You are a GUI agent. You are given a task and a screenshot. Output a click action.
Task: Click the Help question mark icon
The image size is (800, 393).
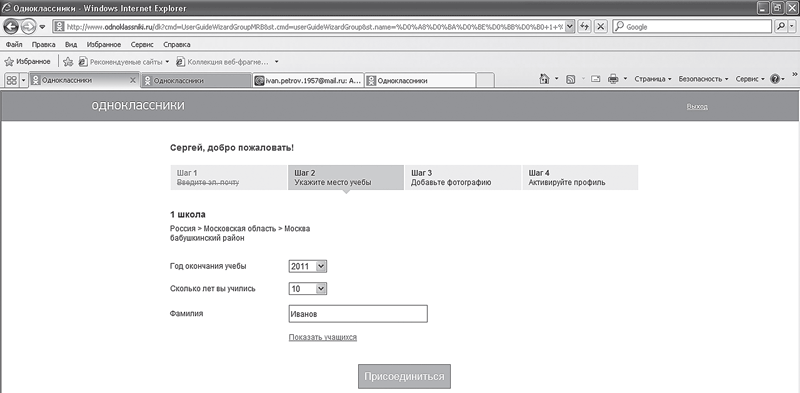tap(775, 79)
